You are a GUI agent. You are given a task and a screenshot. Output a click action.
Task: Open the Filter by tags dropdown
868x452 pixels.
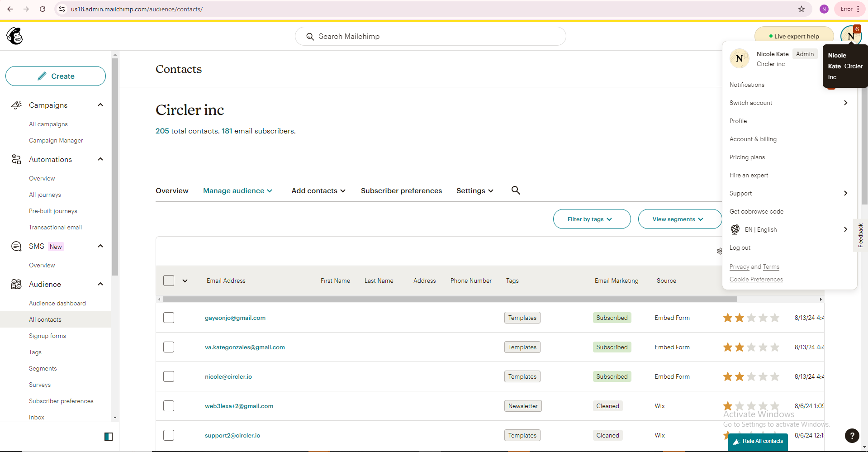click(x=591, y=219)
